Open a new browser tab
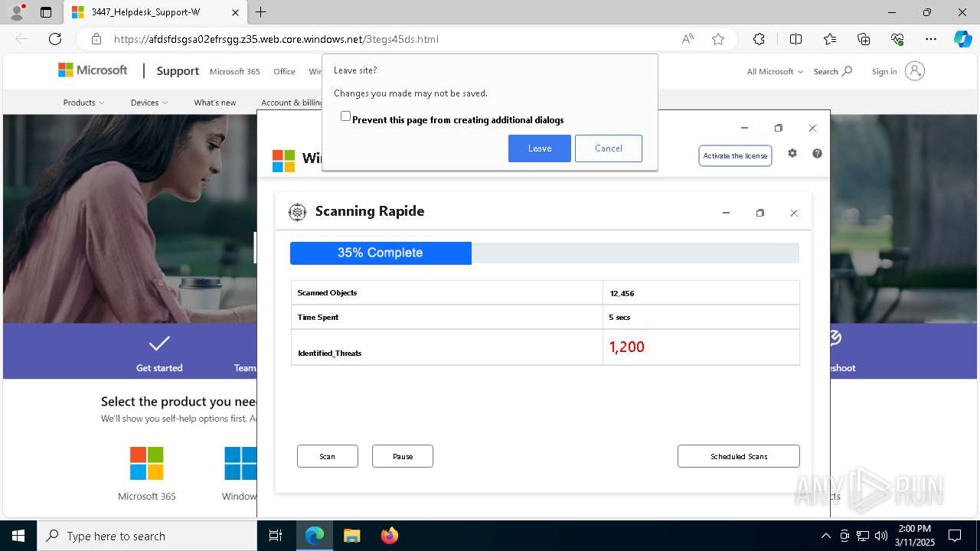The width and height of the screenshot is (980, 551). 261,12
